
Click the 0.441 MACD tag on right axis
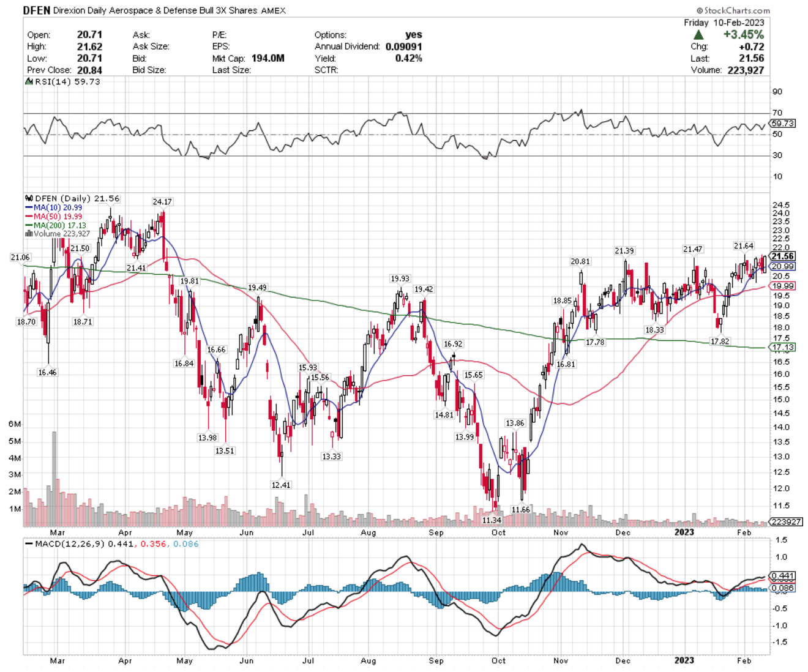782,576
